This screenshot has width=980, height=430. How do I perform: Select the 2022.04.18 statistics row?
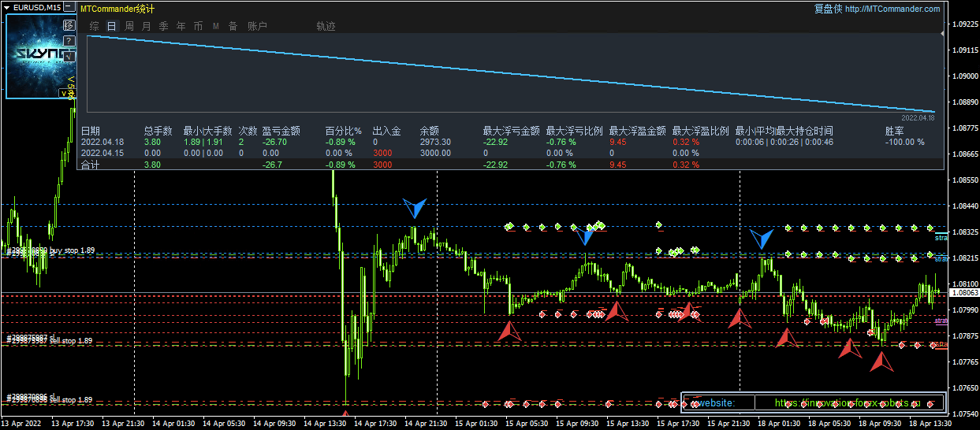click(x=102, y=143)
